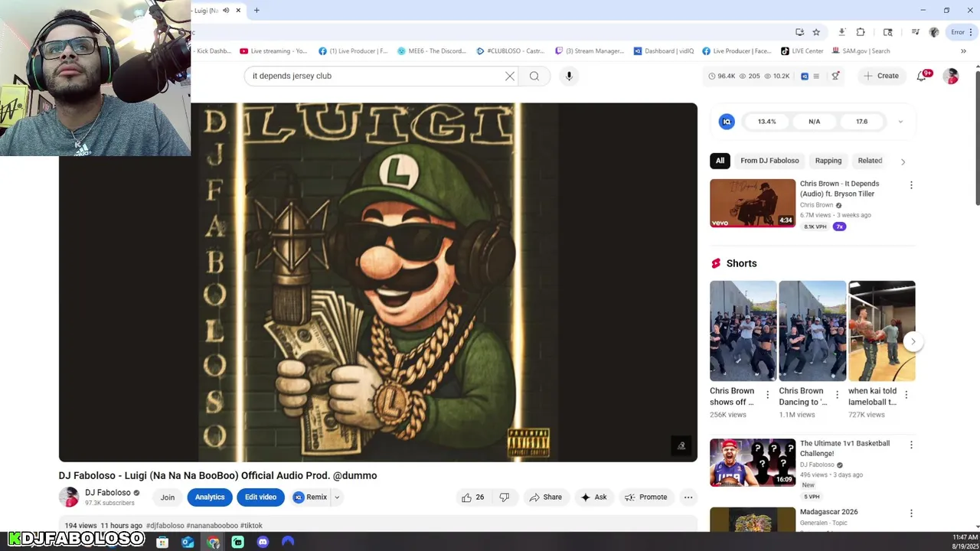The width and height of the screenshot is (980, 551).
Task: Open the YouTube account avatar menu
Action: (x=951, y=76)
